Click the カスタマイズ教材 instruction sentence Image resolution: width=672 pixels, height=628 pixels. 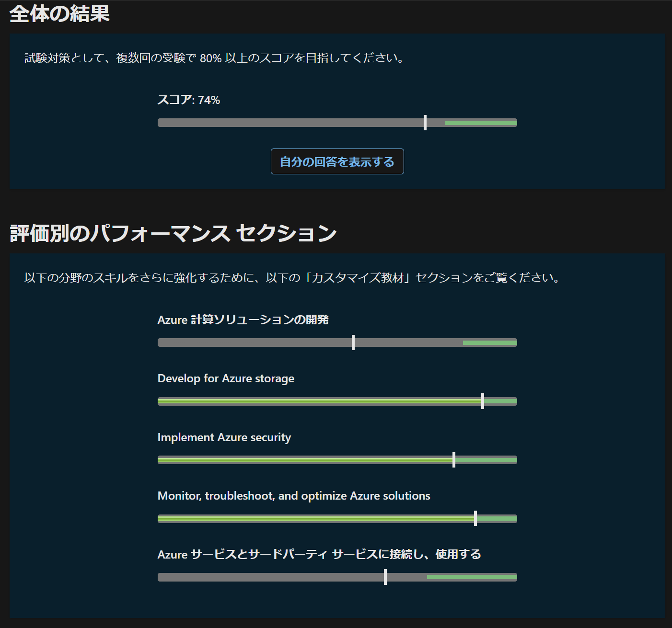point(293,278)
